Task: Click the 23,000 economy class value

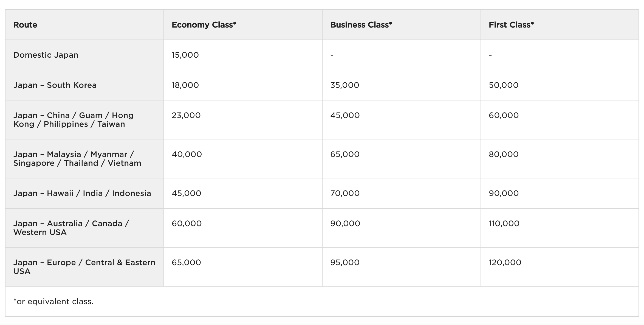Action: point(186,115)
